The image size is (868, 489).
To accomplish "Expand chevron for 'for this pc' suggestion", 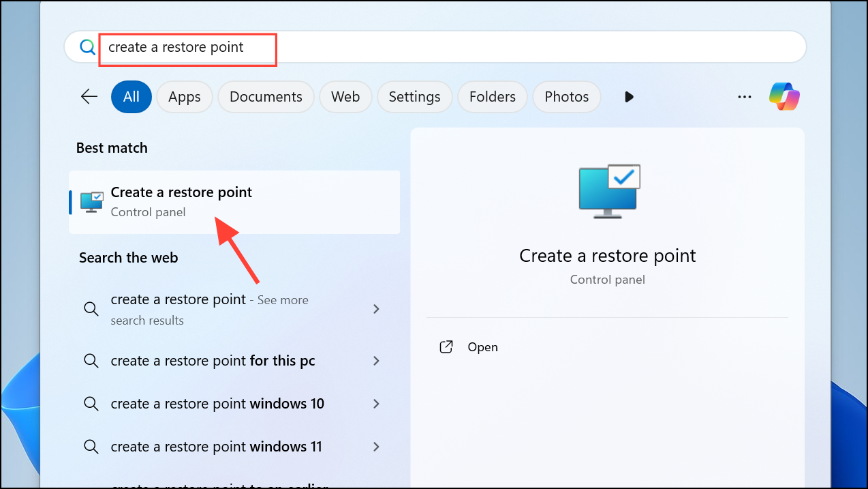I will pyautogui.click(x=376, y=361).
